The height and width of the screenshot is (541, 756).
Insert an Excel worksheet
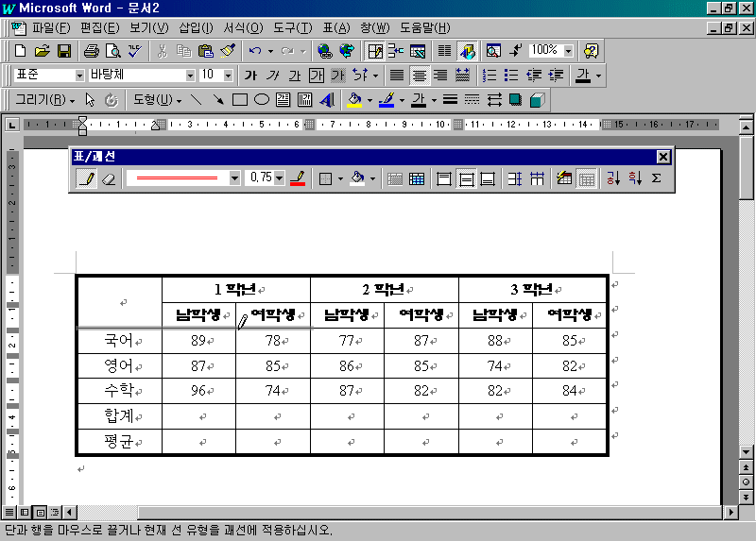[418, 51]
